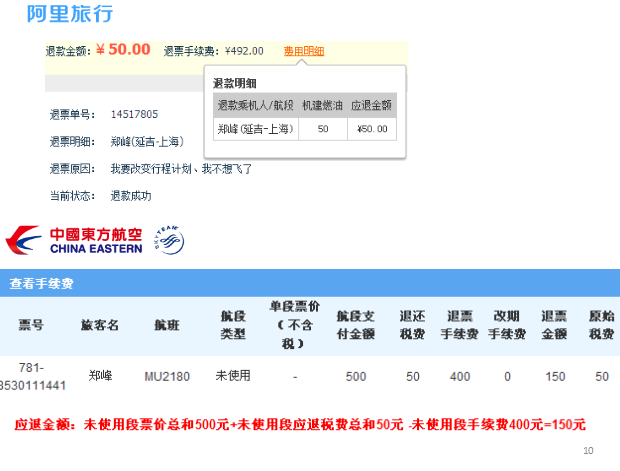Click 退款乘机人/航段 header in popup table
The image size is (620, 471).
pyautogui.click(x=255, y=105)
